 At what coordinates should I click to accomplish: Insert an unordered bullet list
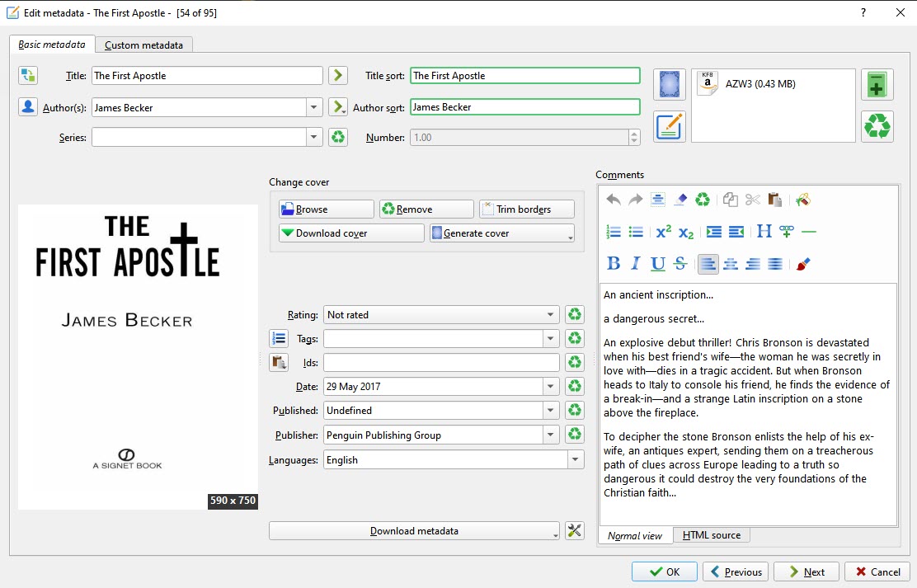[x=636, y=233]
